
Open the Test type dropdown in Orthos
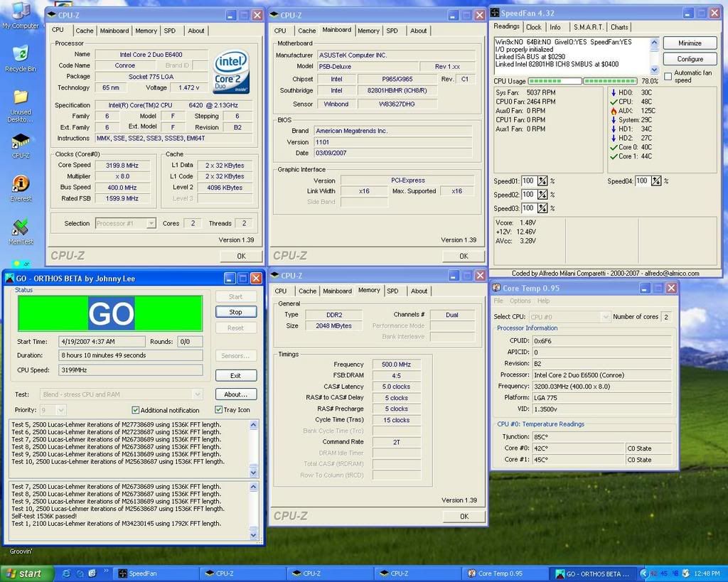point(197,394)
